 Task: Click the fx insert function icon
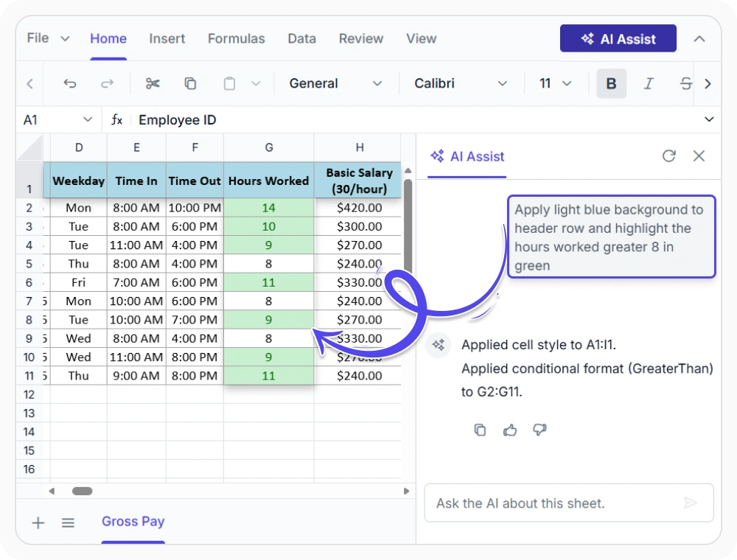(116, 120)
